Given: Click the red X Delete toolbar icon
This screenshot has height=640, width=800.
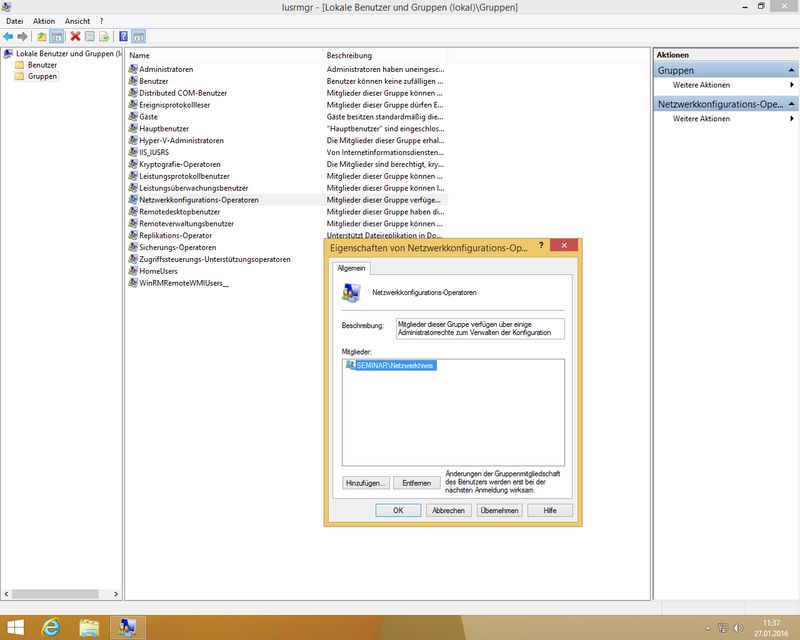Looking at the screenshot, I should [75, 36].
